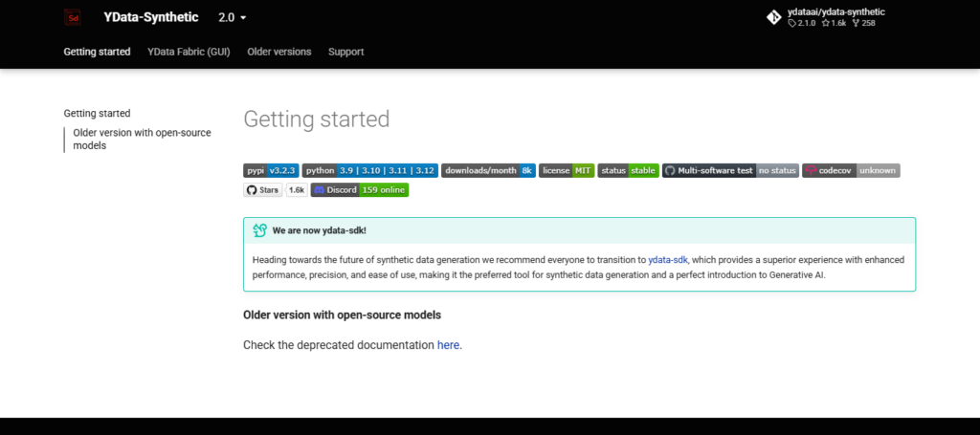This screenshot has width=980, height=435.
Task: Open the 2.0 version dropdown
Action: point(233,17)
